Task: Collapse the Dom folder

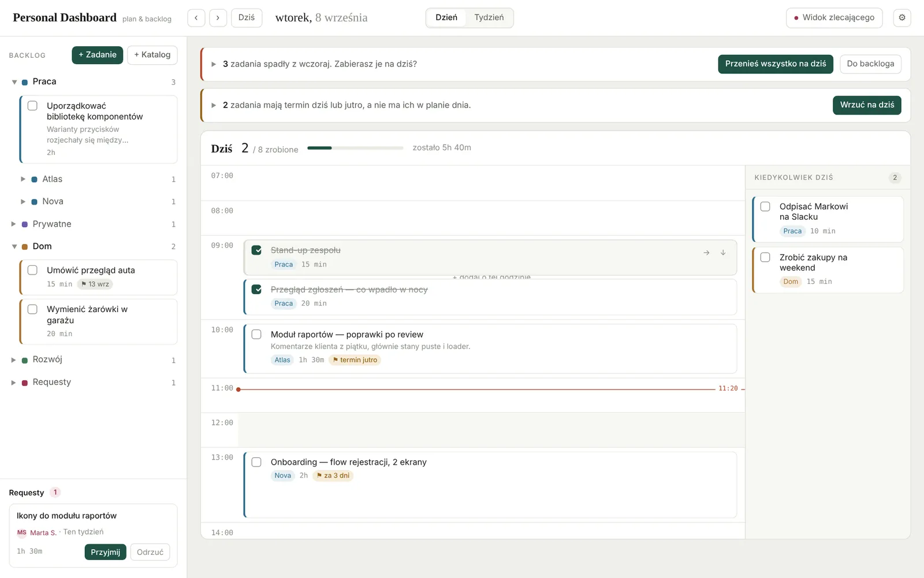Action: (x=14, y=247)
